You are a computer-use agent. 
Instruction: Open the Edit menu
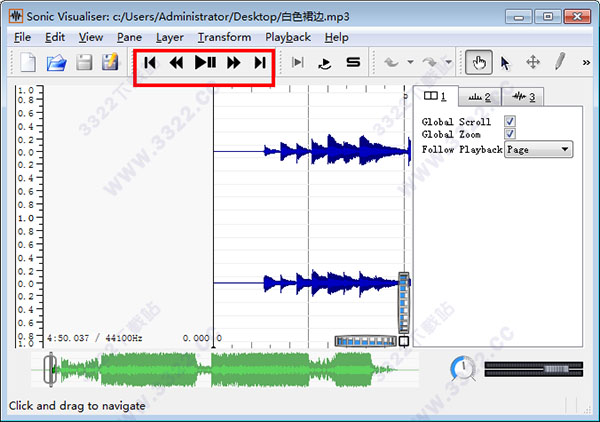coord(55,37)
